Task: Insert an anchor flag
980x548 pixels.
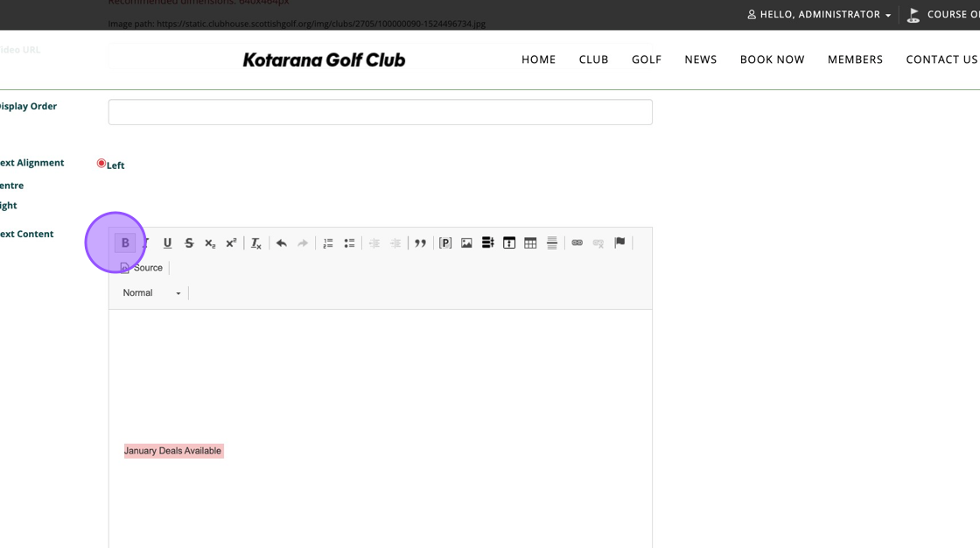Action: point(619,242)
